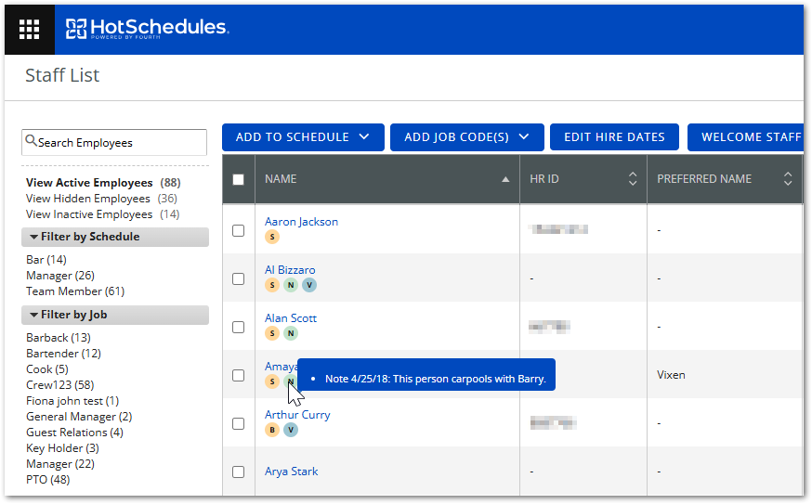Filter by Barback job
812x504 pixels.
point(58,338)
